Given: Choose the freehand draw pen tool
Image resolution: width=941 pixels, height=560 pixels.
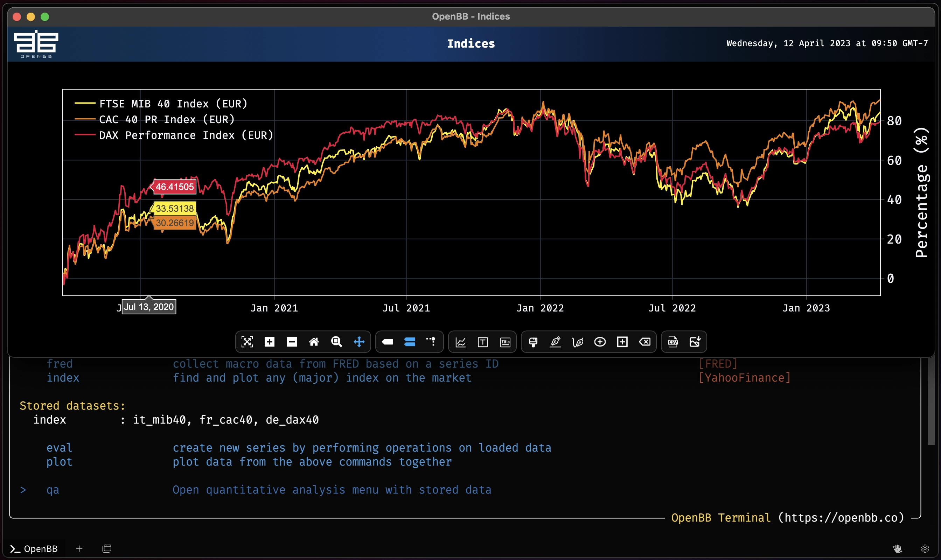Looking at the screenshot, I should click(578, 342).
